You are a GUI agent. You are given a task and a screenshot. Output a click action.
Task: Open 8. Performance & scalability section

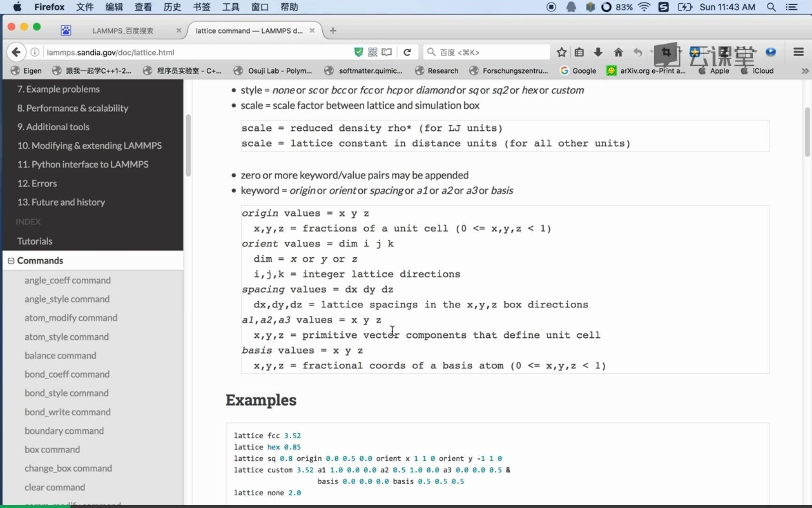click(73, 108)
